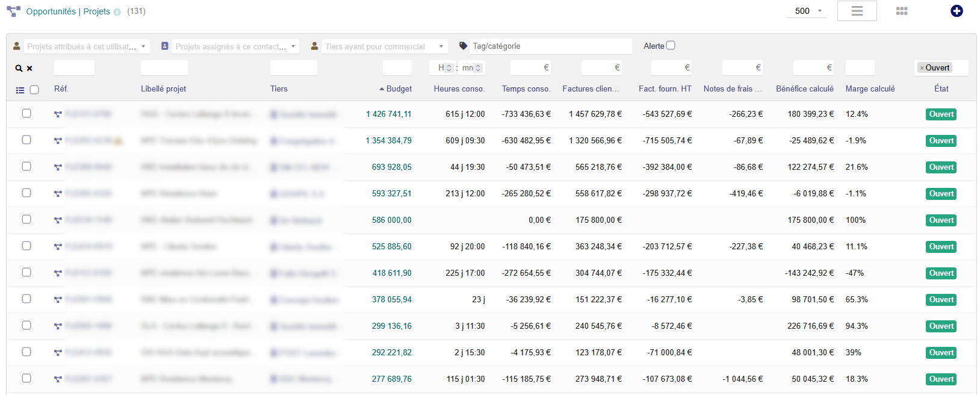Click the Ouvert status badge in the first row
The width and height of the screenshot is (980, 395).
tap(941, 114)
